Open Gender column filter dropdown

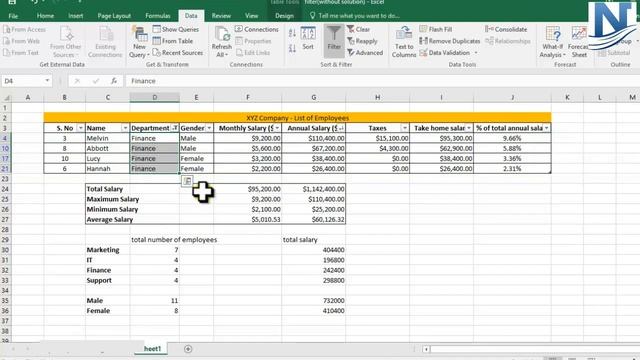point(209,128)
